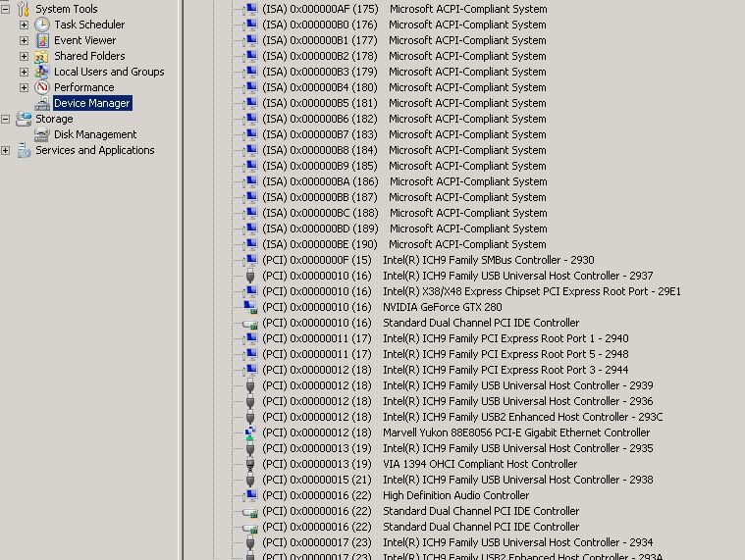Image resolution: width=745 pixels, height=560 pixels.
Task: Collapse the Storage tree node
Action: (x=5, y=119)
